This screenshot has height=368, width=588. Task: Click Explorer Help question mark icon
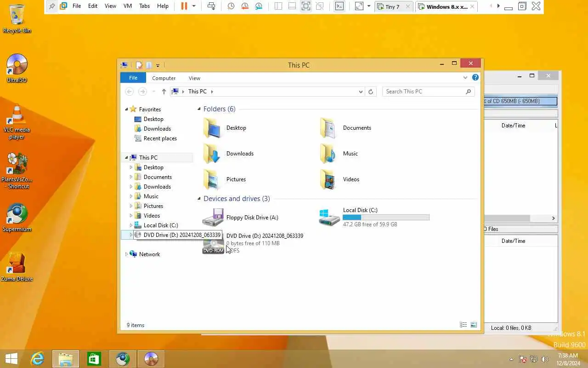click(x=475, y=78)
